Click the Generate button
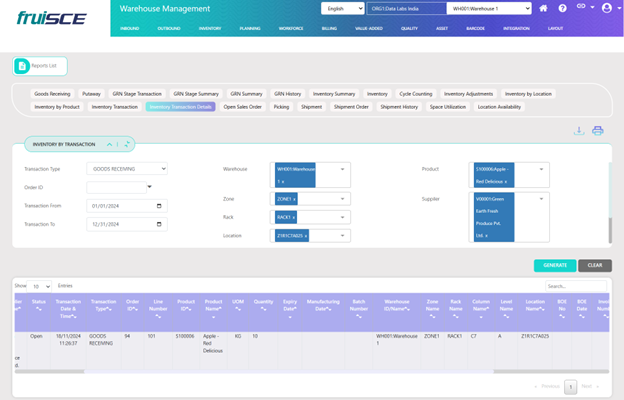The height and width of the screenshot is (400, 624). point(555,265)
